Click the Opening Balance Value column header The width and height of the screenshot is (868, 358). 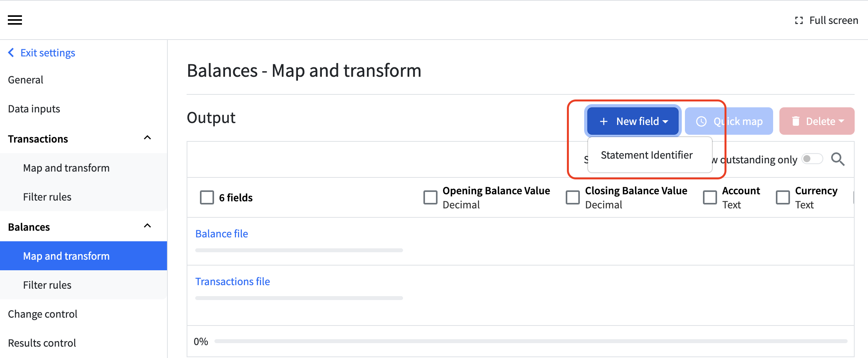pyautogui.click(x=496, y=191)
